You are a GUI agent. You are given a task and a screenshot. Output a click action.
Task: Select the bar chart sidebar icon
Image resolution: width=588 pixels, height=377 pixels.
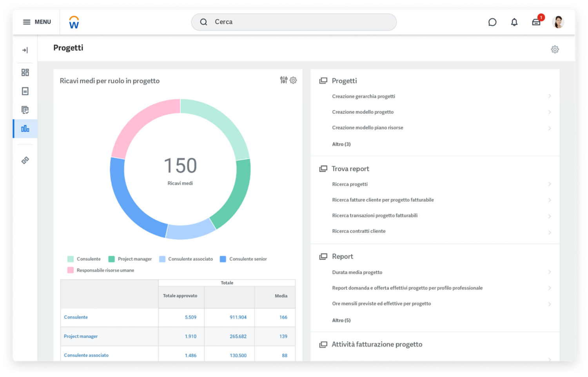coord(25,129)
